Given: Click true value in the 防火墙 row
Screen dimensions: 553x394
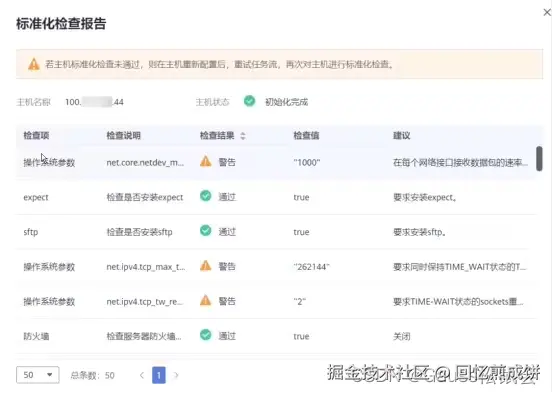Looking at the screenshot, I should click(301, 337).
